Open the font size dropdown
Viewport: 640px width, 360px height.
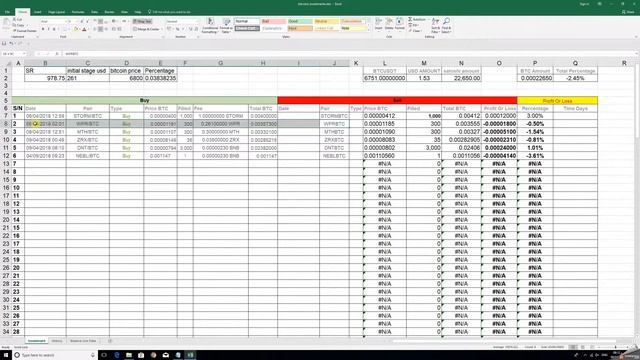point(76,21)
